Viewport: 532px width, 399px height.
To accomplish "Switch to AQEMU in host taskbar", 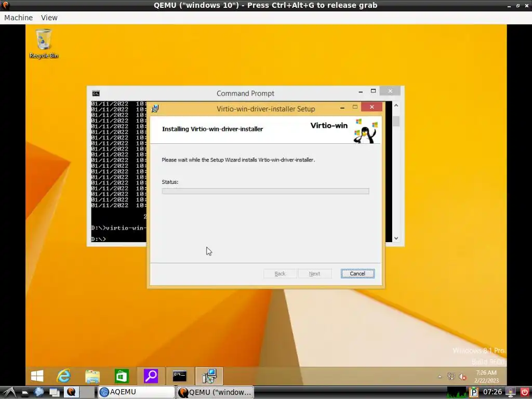I will coord(137,392).
